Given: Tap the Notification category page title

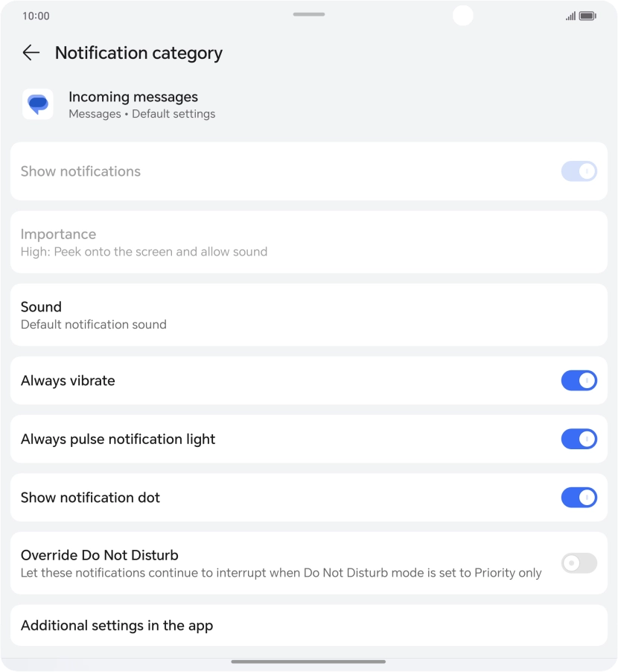Looking at the screenshot, I should click(x=138, y=53).
